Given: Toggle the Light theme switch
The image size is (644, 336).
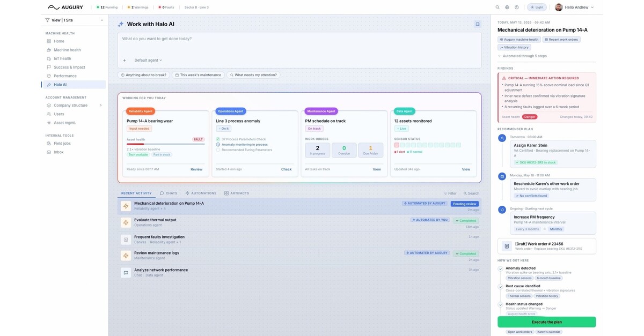Looking at the screenshot, I should [x=537, y=8].
